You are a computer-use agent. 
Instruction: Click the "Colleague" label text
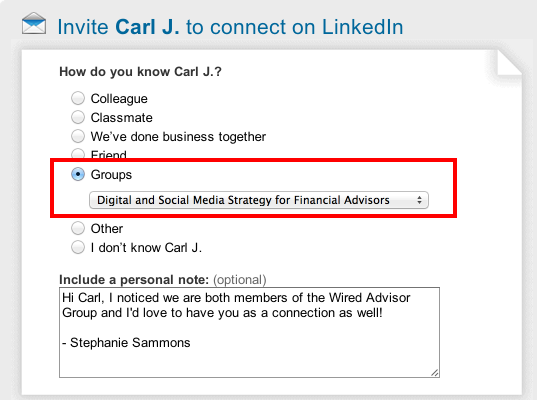(119, 99)
